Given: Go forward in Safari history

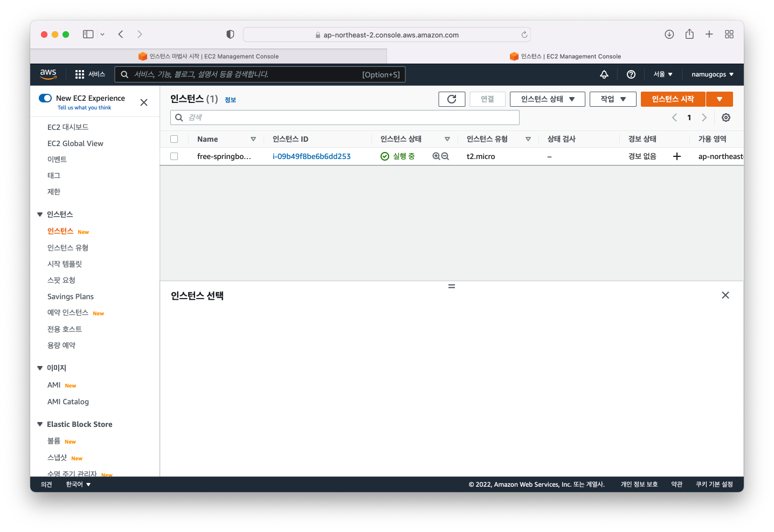Looking at the screenshot, I should (140, 34).
